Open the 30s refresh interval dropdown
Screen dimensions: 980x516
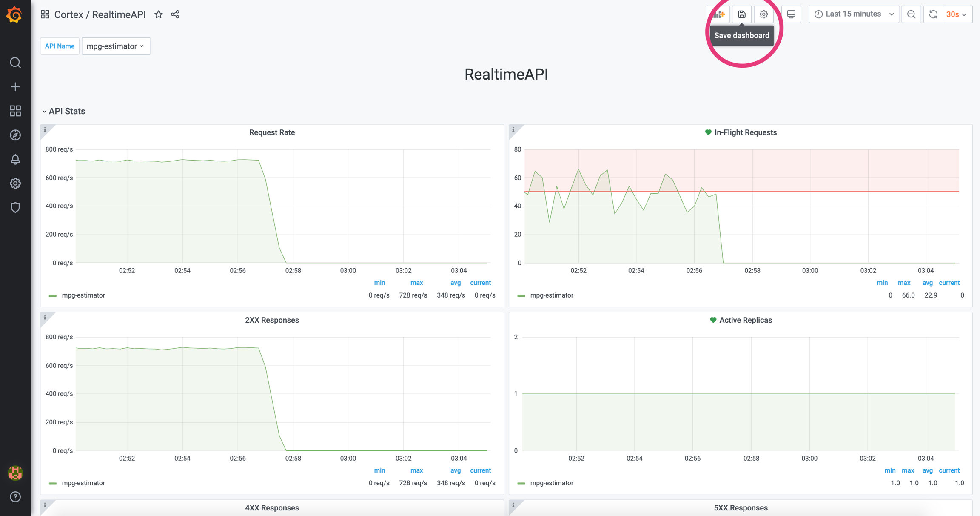957,14
